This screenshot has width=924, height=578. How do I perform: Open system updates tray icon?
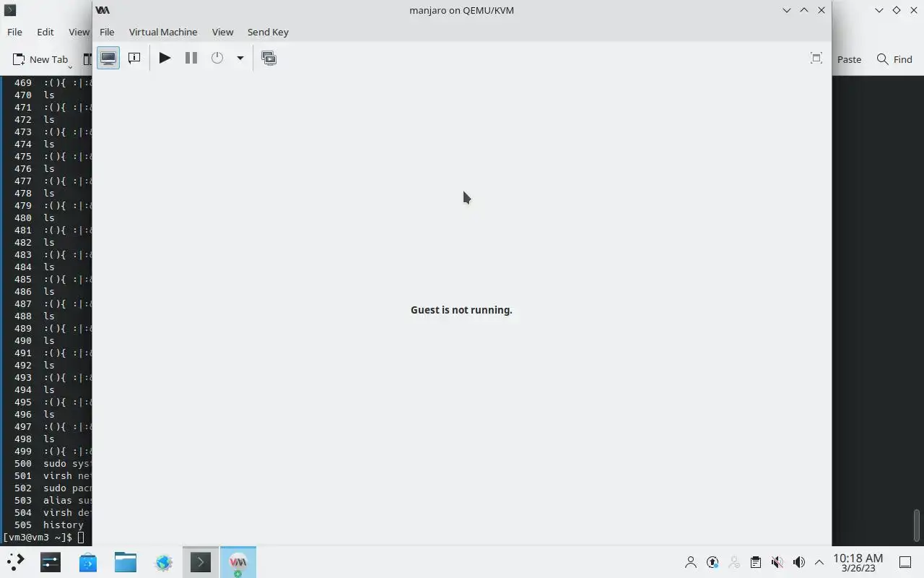[x=712, y=562]
